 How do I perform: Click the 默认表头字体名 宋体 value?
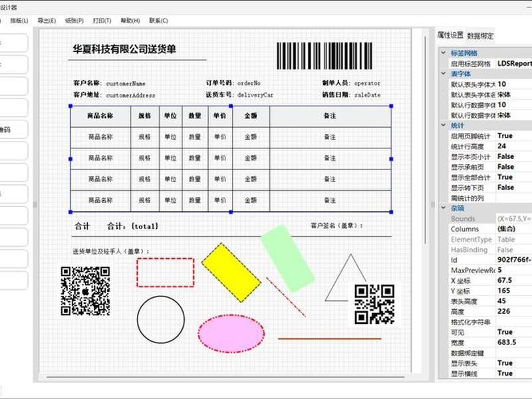513,94
